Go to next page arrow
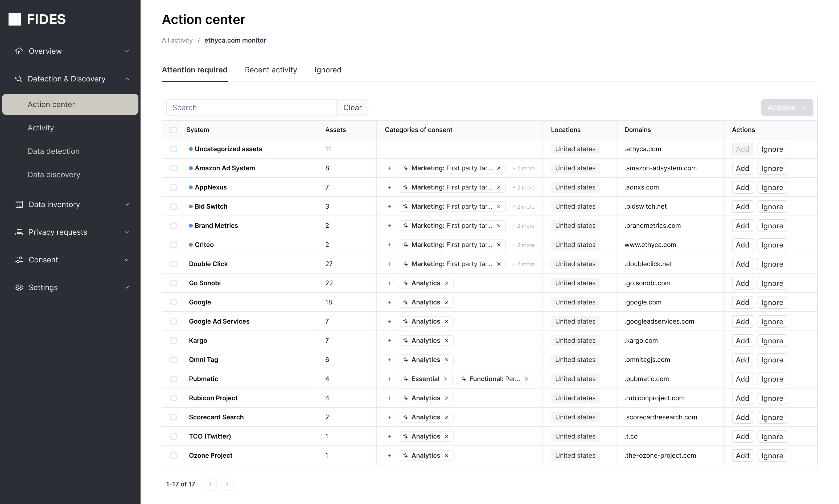 click(x=227, y=484)
